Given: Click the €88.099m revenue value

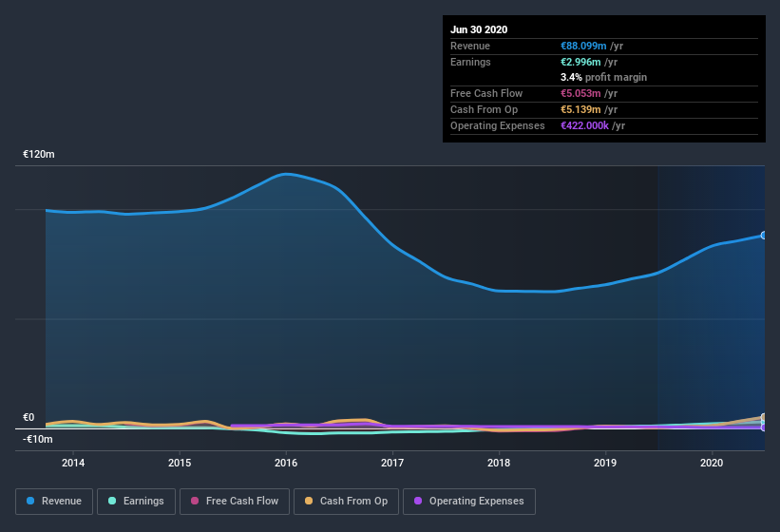Looking at the screenshot, I should [x=583, y=46].
